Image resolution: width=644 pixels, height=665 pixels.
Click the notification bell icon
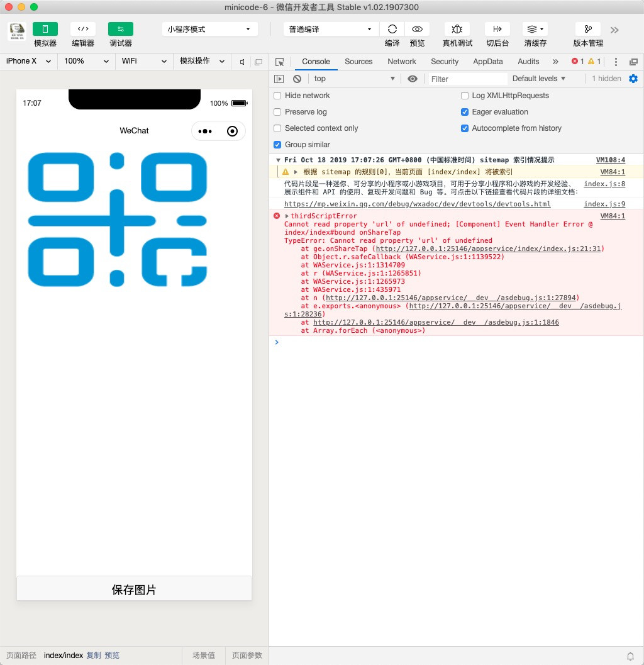(630, 656)
